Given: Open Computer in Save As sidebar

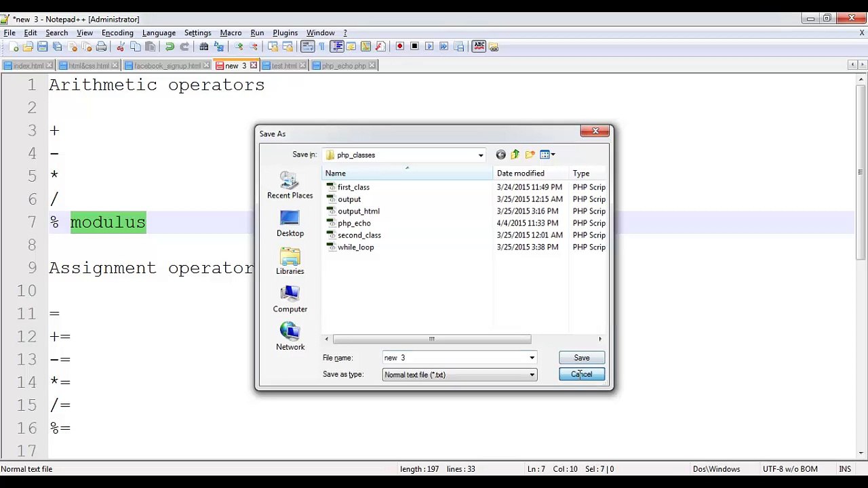Looking at the screenshot, I should click(x=290, y=300).
